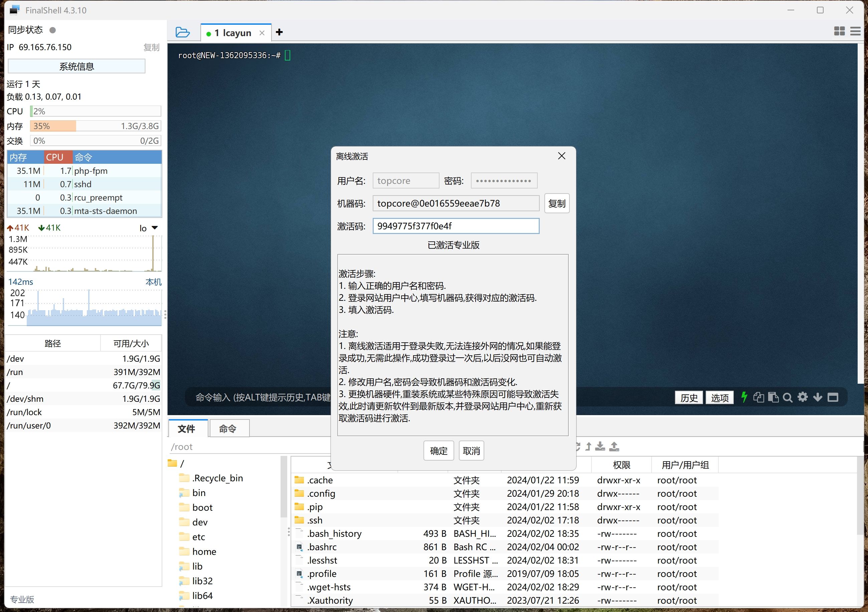Viewport: 868px width, 612px height.
Task: Click the 密码 password field
Action: pos(504,181)
